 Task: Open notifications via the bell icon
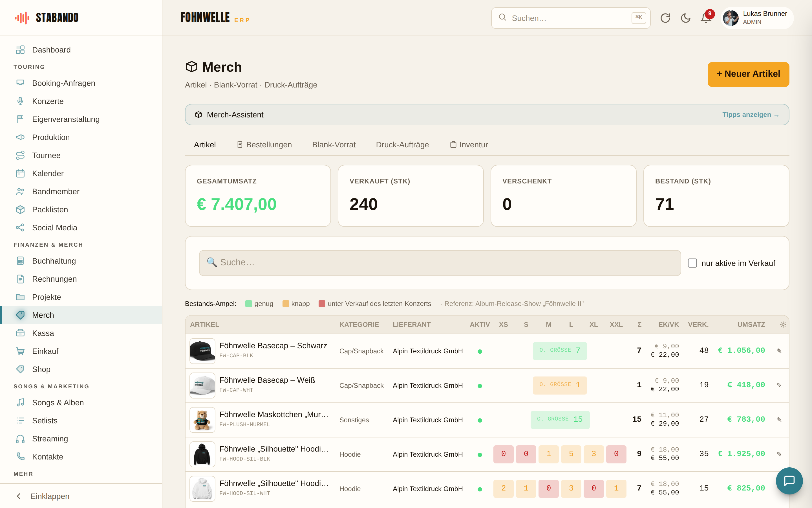706,18
